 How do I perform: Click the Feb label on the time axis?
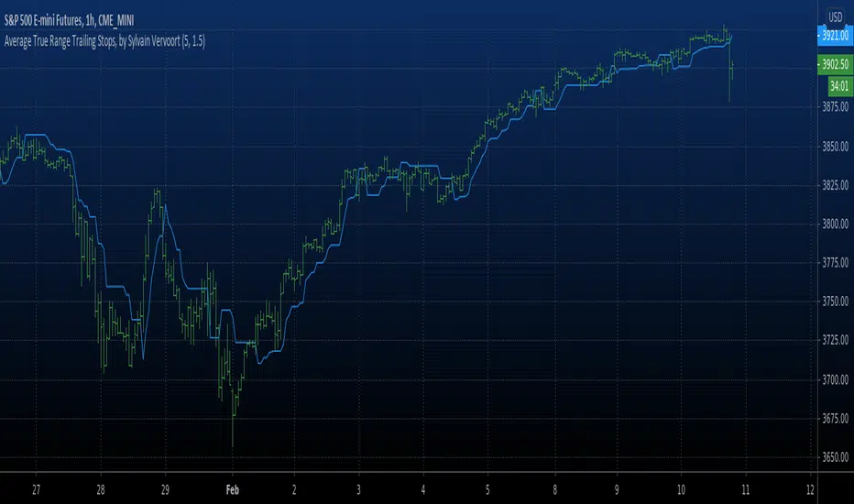pos(233,490)
